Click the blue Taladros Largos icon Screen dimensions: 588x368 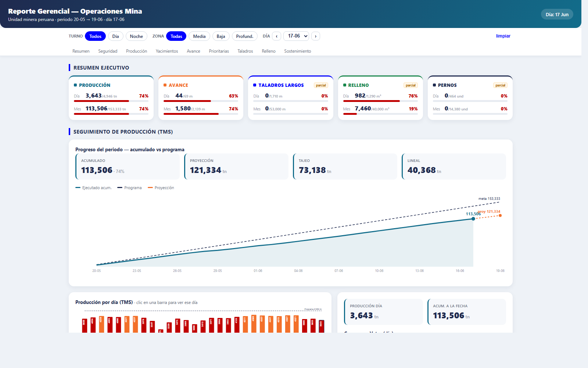coord(255,85)
